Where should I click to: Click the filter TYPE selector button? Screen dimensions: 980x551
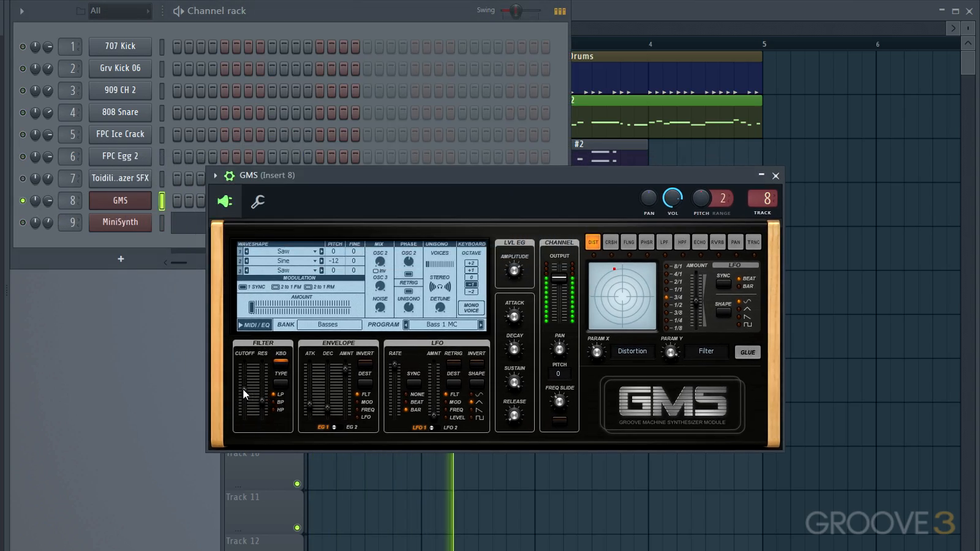tap(281, 382)
